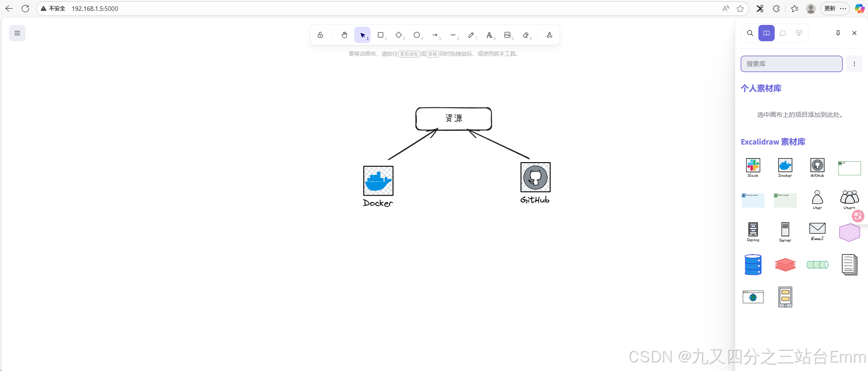
Task: Switch to the library tab in sidebar
Action: coord(767,33)
